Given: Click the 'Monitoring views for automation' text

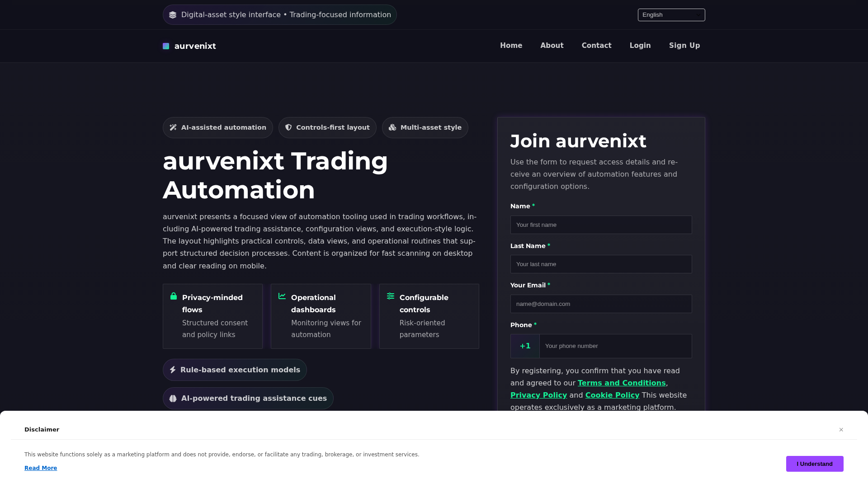Looking at the screenshot, I should 326,329.
